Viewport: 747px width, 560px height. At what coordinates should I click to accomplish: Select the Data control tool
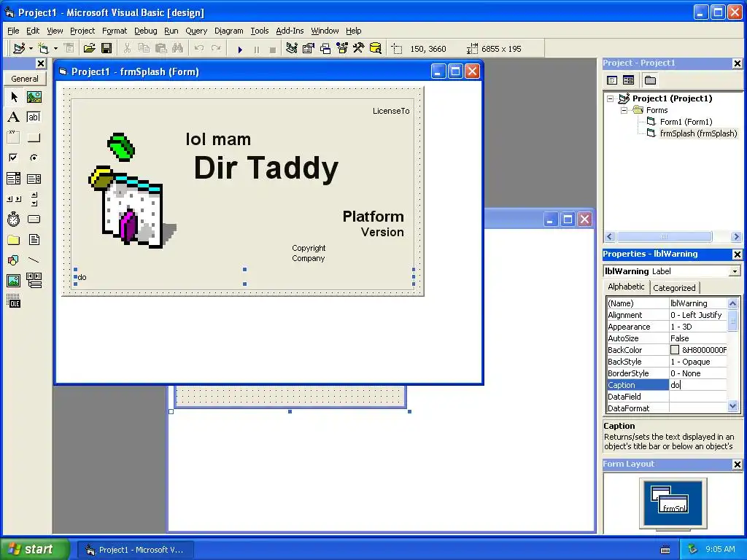click(x=34, y=281)
